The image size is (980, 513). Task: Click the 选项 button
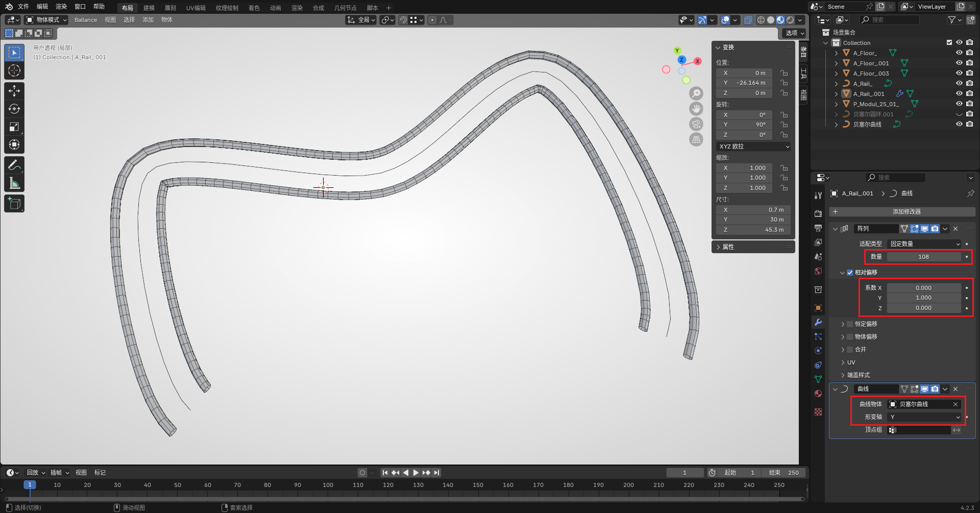[x=795, y=33]
